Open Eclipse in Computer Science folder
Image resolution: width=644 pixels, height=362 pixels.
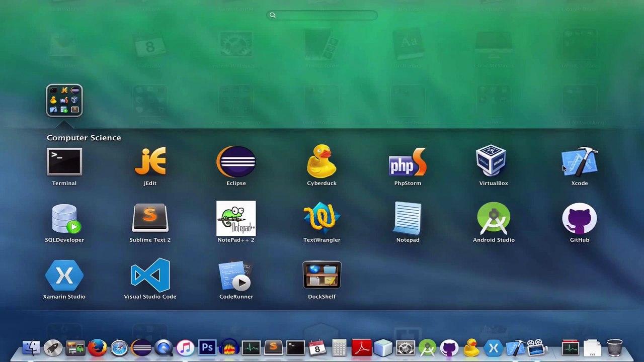coord(236,162)
